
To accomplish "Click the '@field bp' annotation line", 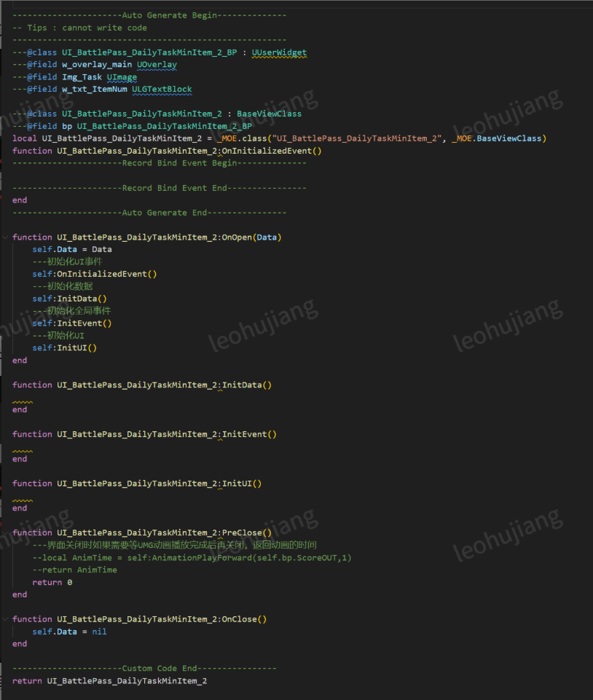I will point(132,126).
